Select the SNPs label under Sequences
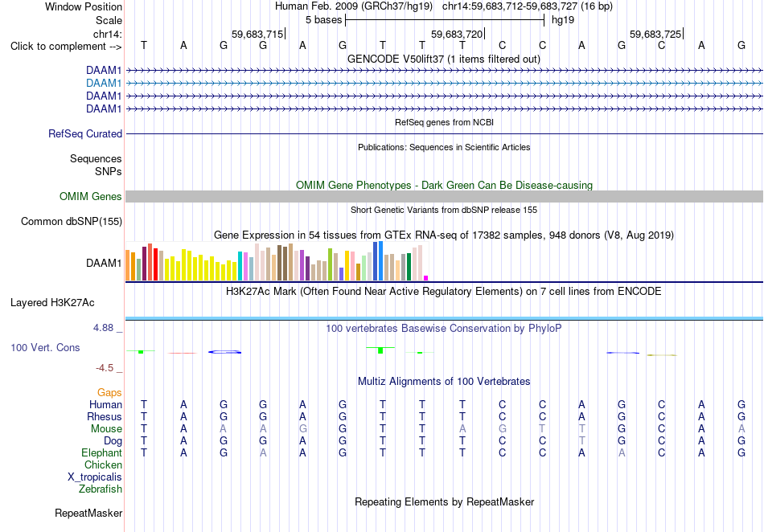The height and width of the screenshot is (532, 764). point(109,171)
